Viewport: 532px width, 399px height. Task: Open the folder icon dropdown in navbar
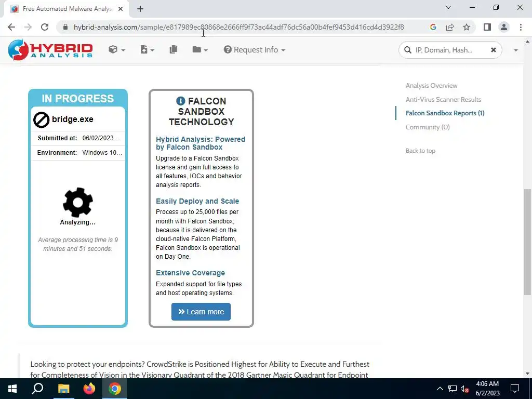(200, 50)
